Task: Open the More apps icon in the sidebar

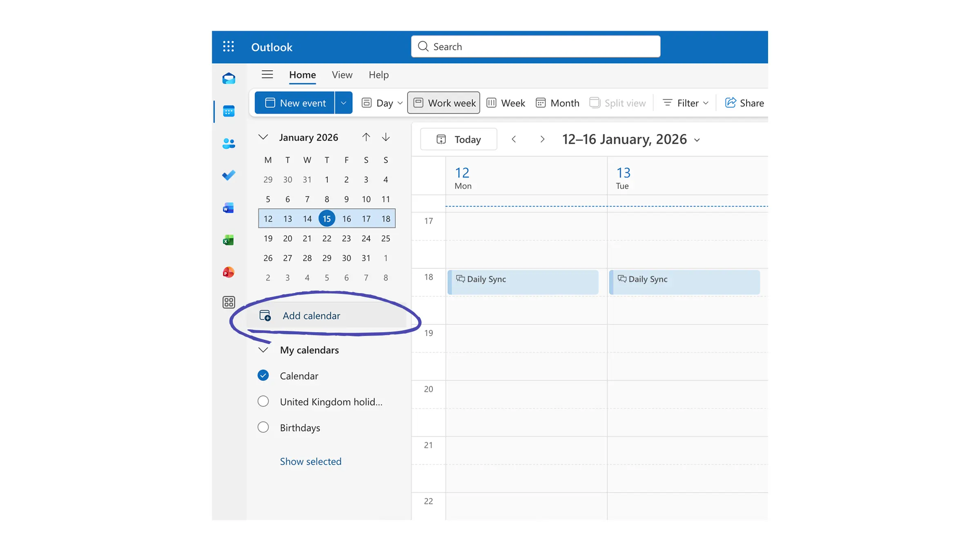Action: point(229,302)
